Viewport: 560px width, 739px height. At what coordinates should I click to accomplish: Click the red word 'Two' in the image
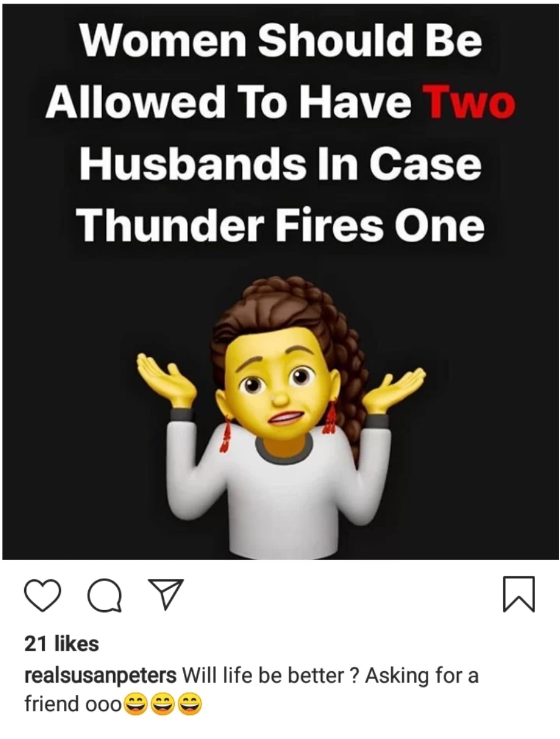pyautogui.click(x=469, y=103)
